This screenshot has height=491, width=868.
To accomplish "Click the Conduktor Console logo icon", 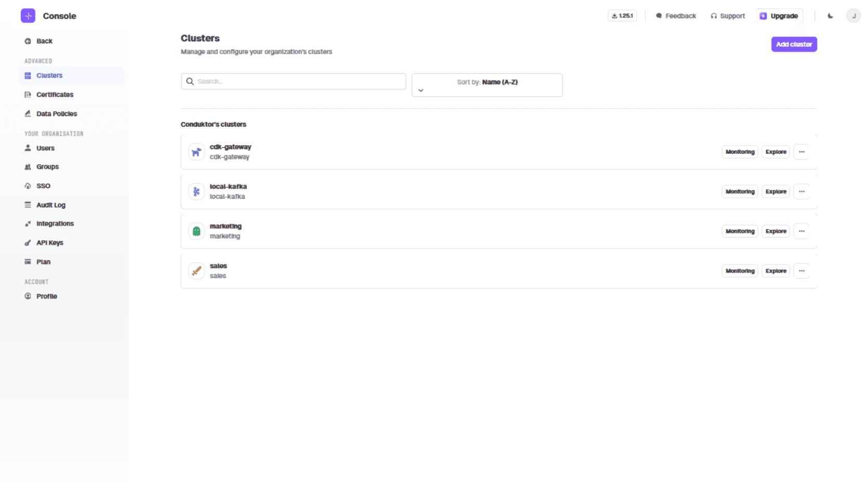I will point(28,16).
